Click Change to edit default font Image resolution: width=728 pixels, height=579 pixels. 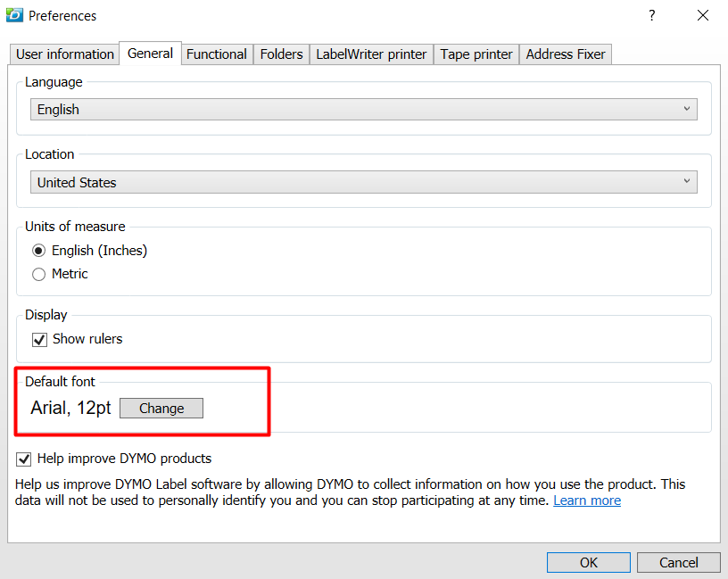pyautogui.click(x=161, y=408)
